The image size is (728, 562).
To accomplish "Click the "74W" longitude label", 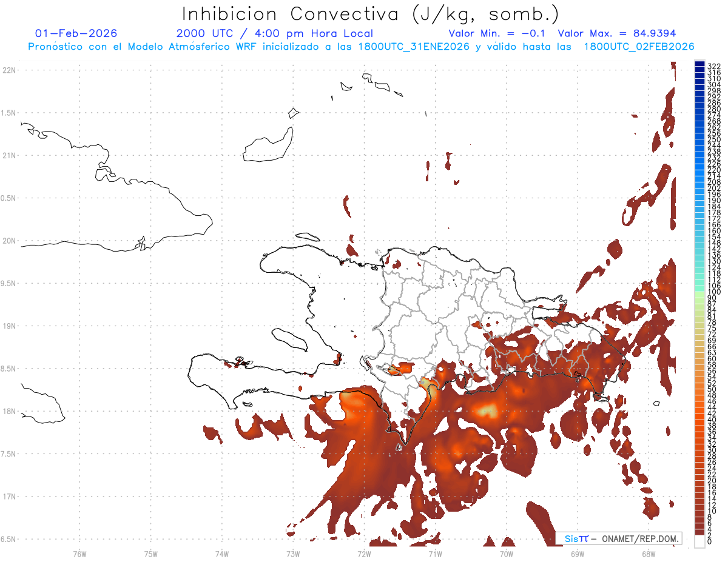I will (x=221, y=554).
